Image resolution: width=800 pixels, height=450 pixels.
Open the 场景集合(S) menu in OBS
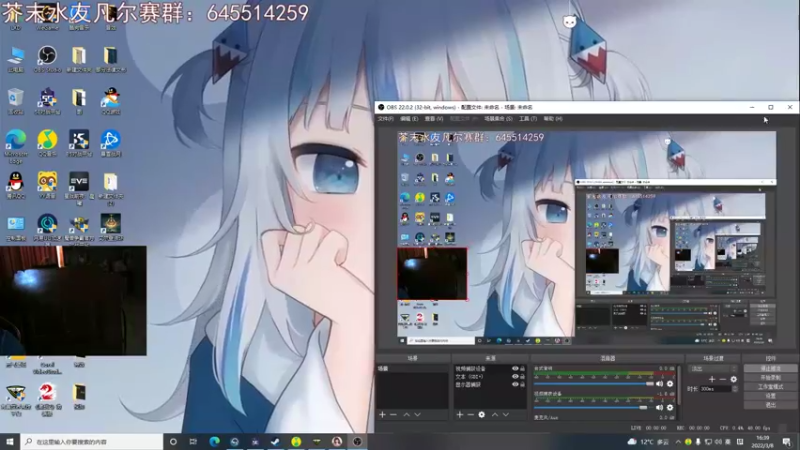point(498,119)
